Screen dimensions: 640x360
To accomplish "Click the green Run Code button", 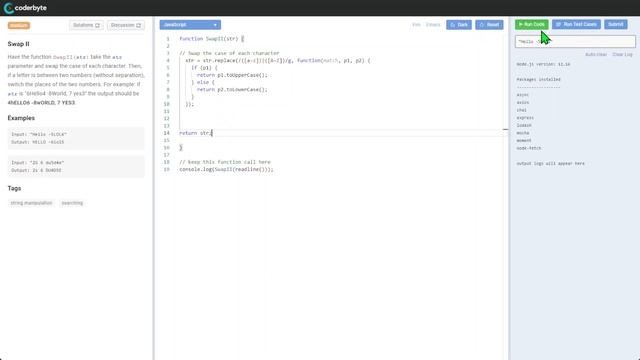I will click(x=531, y=24).
